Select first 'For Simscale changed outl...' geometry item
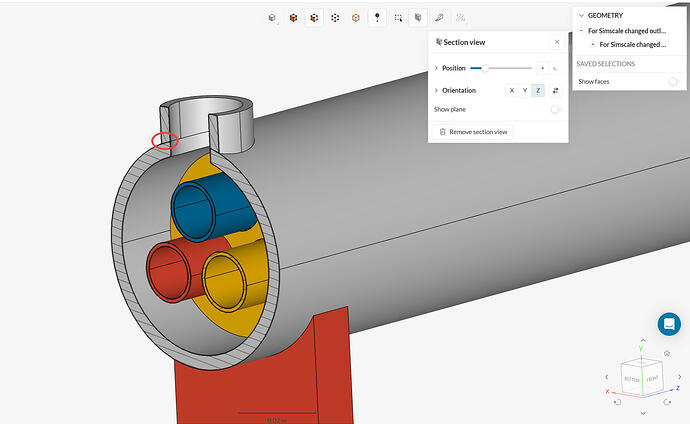690x424 pixels. 626,31
